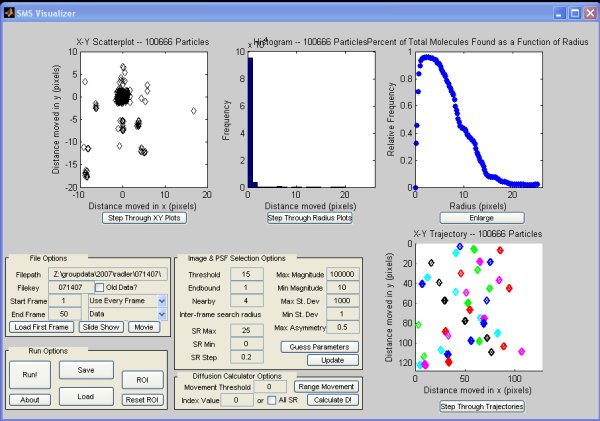Image resolution: width=600 pixels, height=421 pixels.
Task: Click the SR Max input field
Action: [x=246, y=330]
